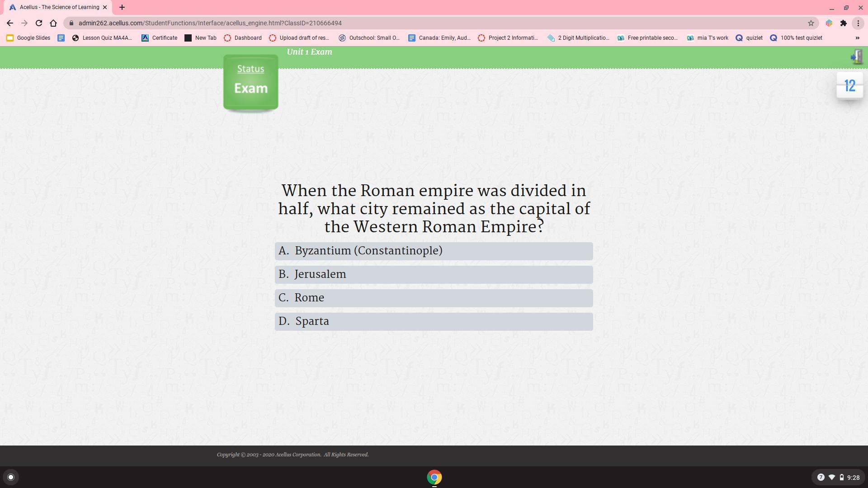
Task: Open Chrome from the shelf
Action: (434, 477)
